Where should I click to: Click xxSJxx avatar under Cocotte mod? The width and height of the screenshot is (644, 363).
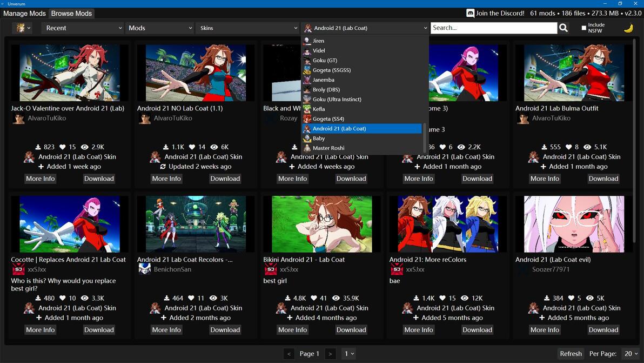click(x=18, y=270)
